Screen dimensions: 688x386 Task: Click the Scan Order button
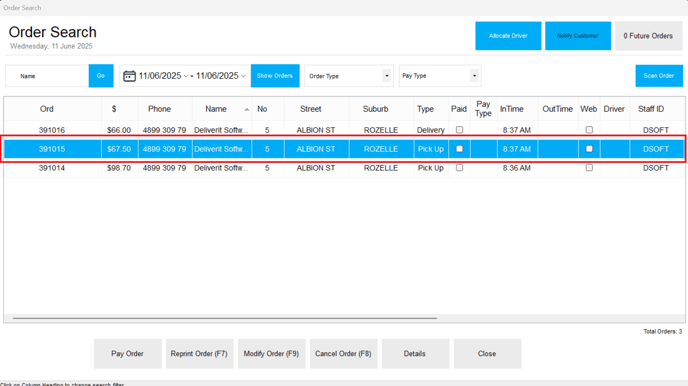click(659, 76)
